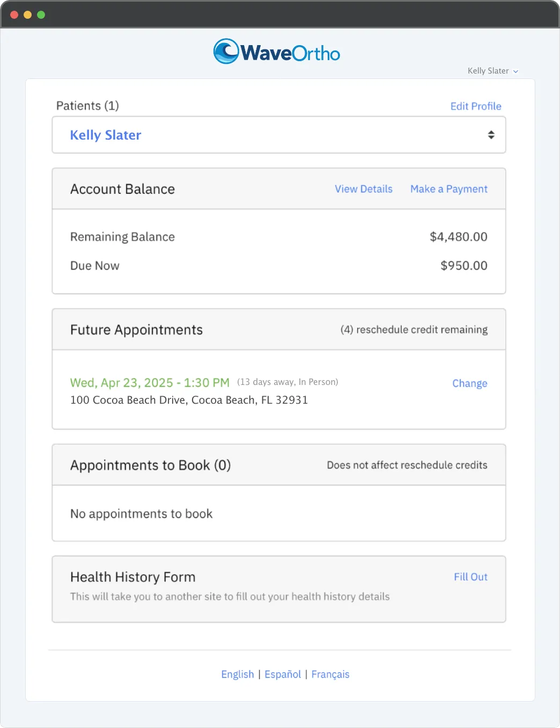Click the Due Now label
Viewport: 560px width, 728px height.
click(94, 266)
